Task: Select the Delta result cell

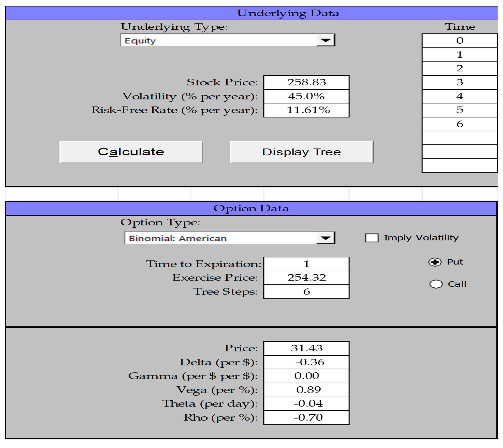Action: pyautogui.click(x=306, y=362)
